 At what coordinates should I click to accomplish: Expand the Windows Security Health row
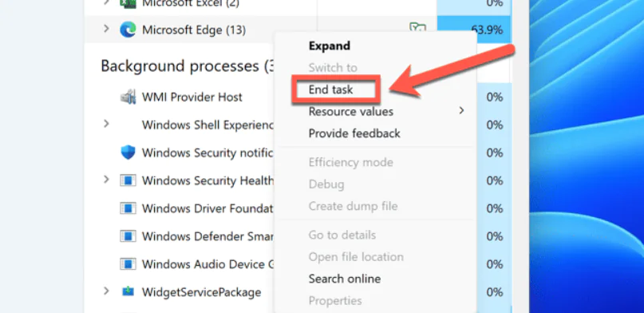click(x=106, y=180)
